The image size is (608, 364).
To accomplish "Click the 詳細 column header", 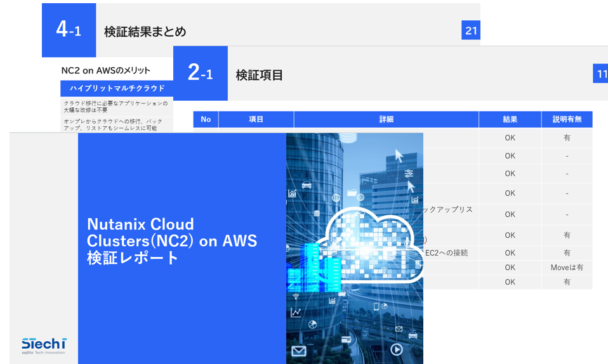I will pyautogui.click(x=386, y=119).
